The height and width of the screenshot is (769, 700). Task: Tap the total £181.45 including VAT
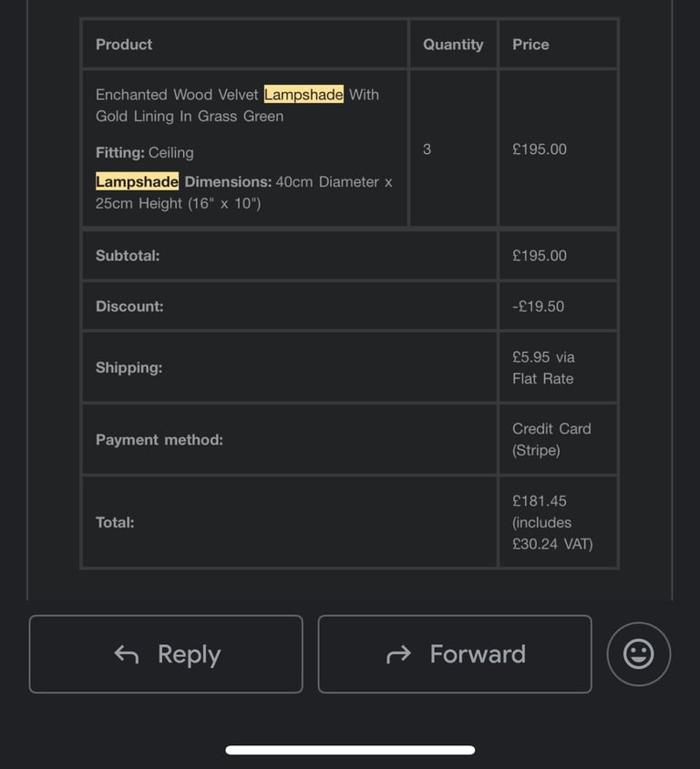click(552, 522)
